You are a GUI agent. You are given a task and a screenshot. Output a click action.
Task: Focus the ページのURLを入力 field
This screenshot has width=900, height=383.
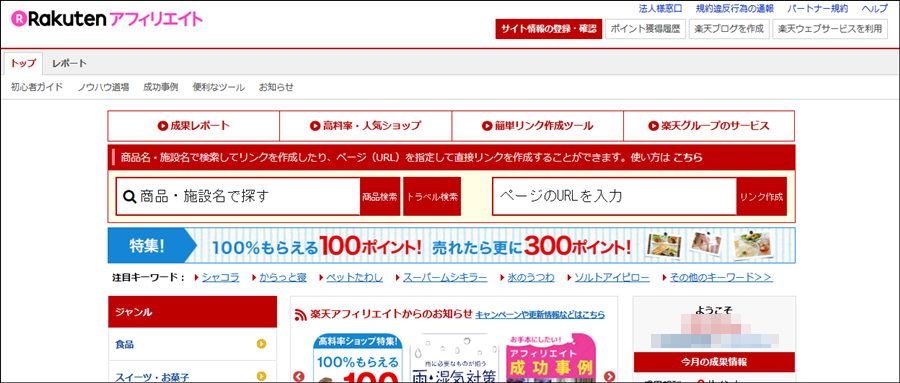click(x=615, y=196)
